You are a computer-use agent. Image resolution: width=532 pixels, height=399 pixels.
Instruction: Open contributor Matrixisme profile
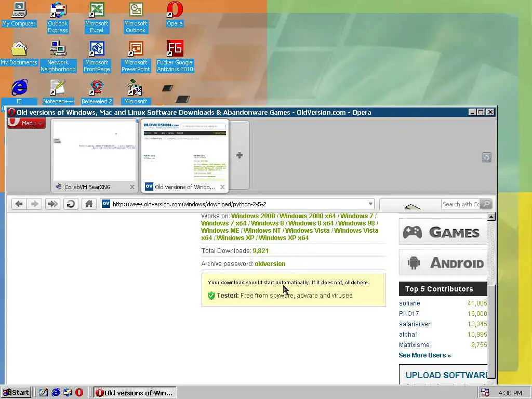pos(414,345)
